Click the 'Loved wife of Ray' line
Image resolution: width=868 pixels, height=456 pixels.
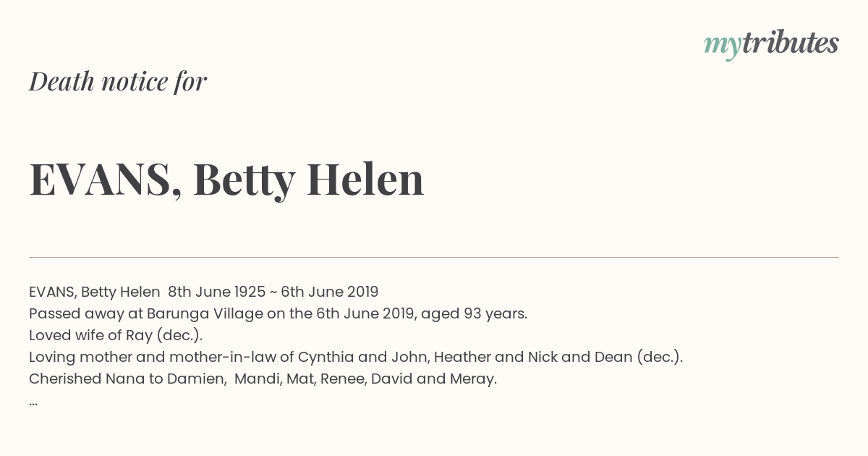click(x=116, y=335)
